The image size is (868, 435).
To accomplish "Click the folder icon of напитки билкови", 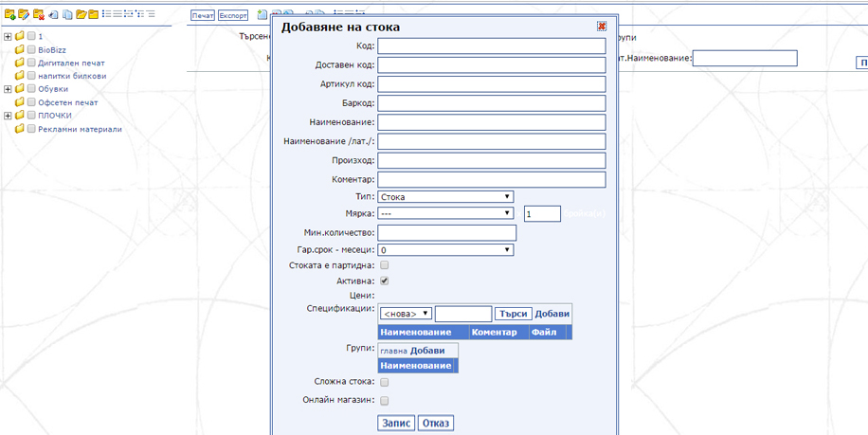I will [x=20, y=76].
